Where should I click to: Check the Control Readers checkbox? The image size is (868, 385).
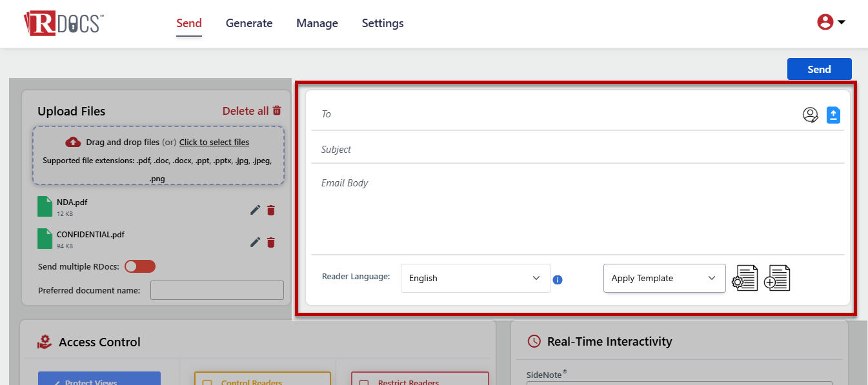point(207,382)
